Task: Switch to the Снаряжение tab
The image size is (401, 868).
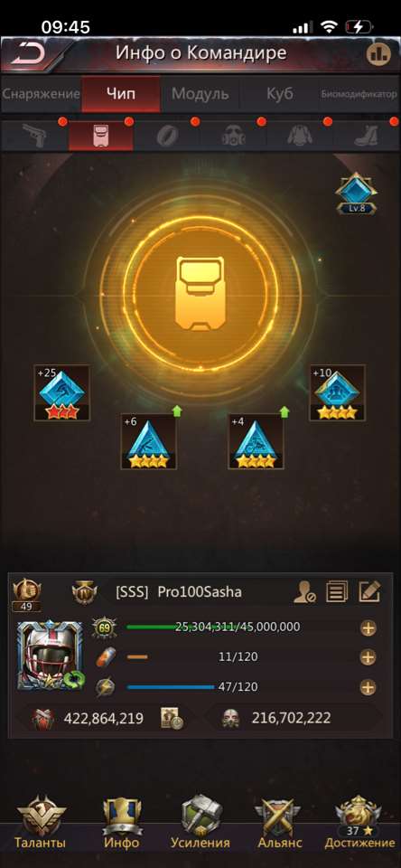Action: 41,93
